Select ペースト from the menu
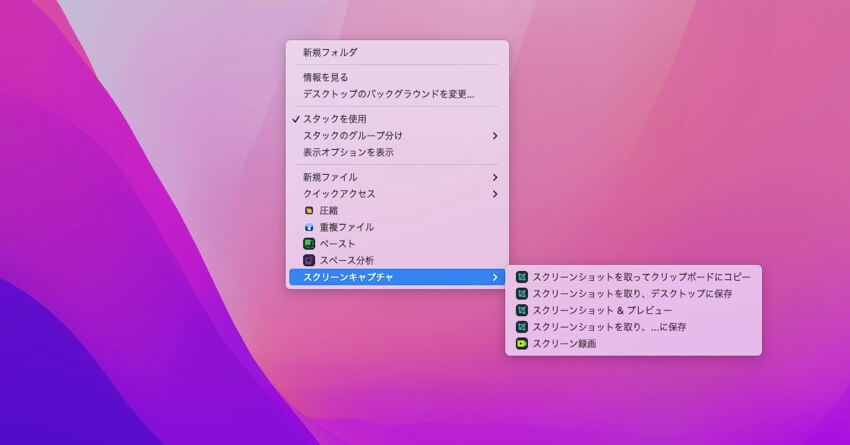This screenshot has width=850, height=445. point(397,244)
